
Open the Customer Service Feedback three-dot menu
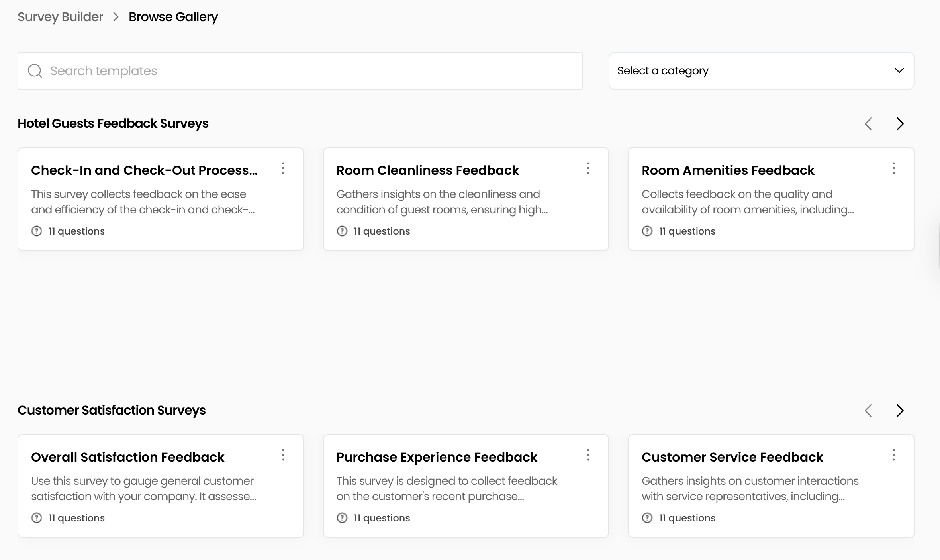pos(893,456)
